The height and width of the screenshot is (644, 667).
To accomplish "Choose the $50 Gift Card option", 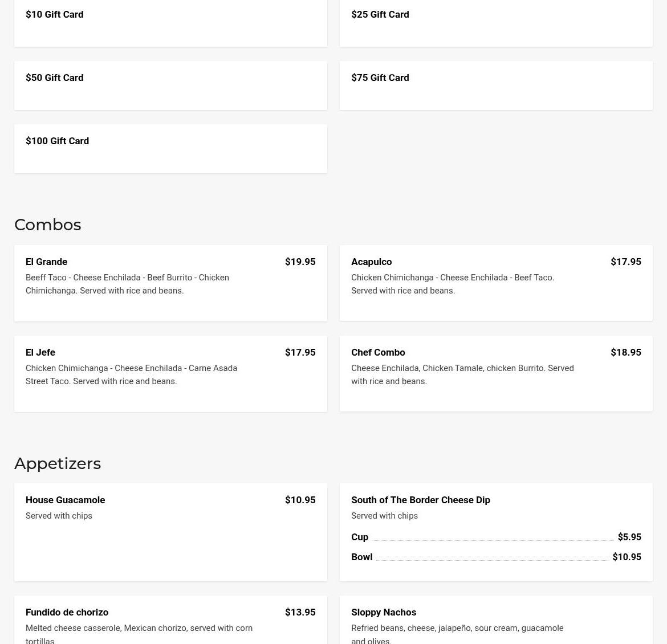I will [x=55, y=78].
